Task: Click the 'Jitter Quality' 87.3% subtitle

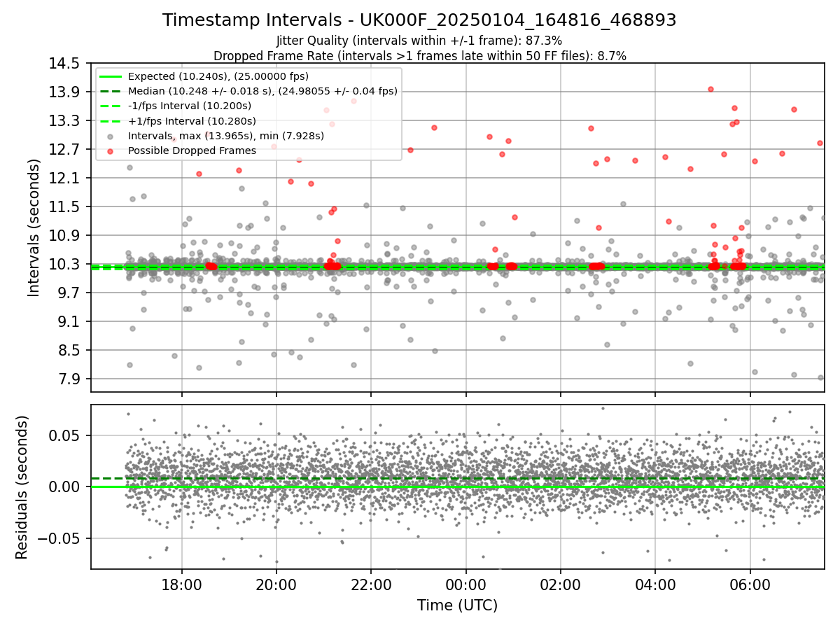Action: pyautogui.click(x=419, y=41)
